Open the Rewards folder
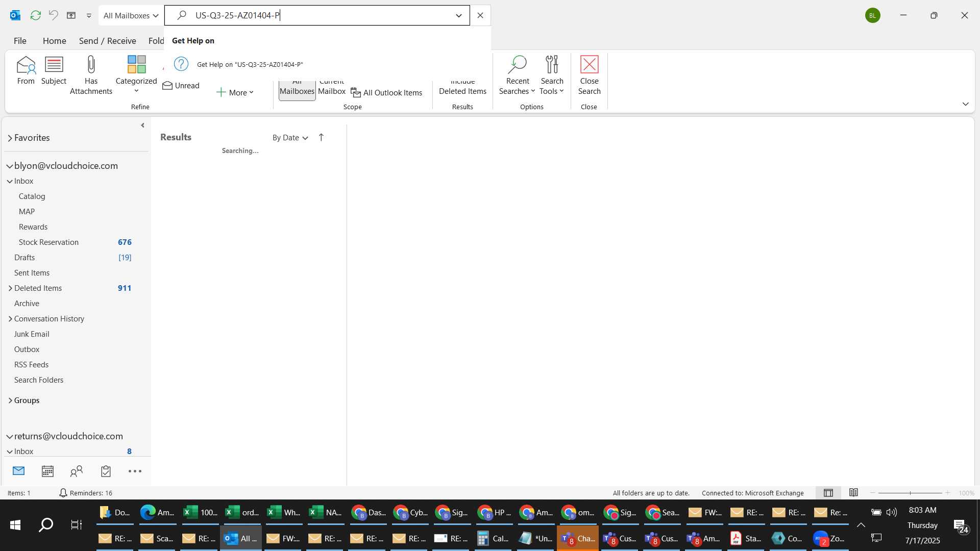The width and height of the screenshot is (980, 551). pyautogui.click(x=33, y=227)
